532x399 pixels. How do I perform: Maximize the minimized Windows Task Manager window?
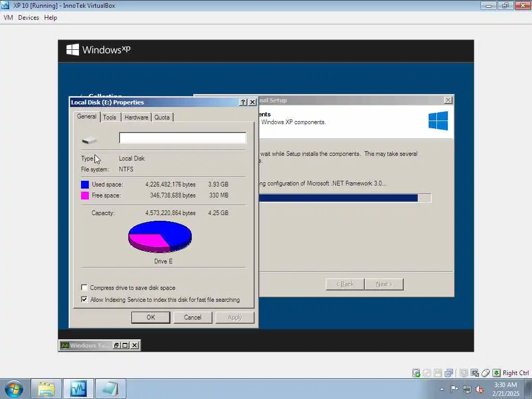point(125,345)
